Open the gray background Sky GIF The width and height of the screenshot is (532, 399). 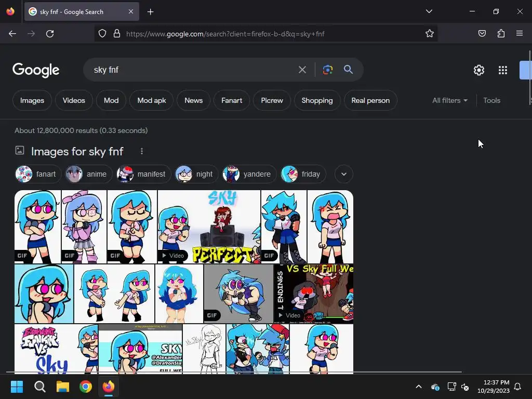pyautogui.click(x=238, y=294)
